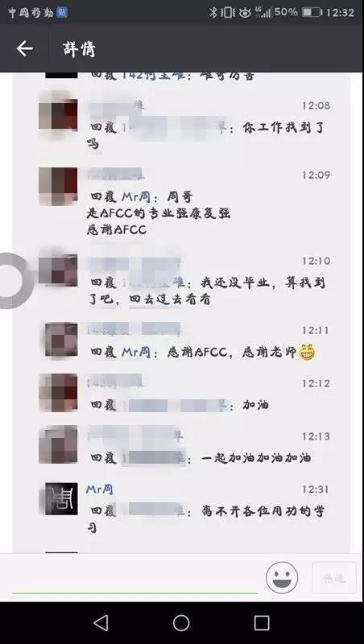The width and height of the screenshot is (364, 644).
Task: Open avatar of the 12:11 commenter
Action: 61,339
